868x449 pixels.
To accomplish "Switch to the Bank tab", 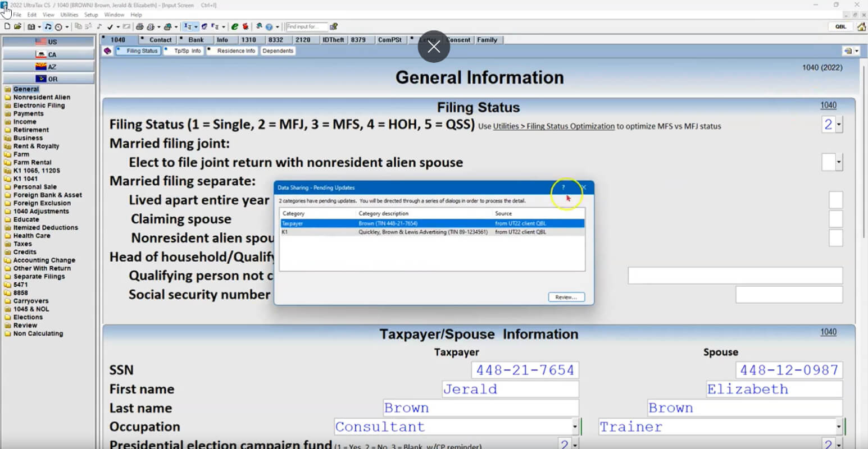I will pyautogui.click(x=196, y=40).
